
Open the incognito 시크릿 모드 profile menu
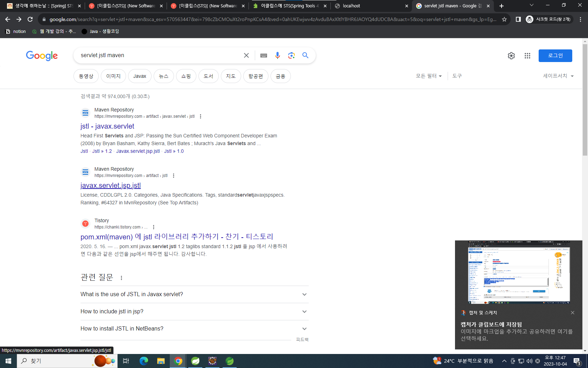point(548,19)
